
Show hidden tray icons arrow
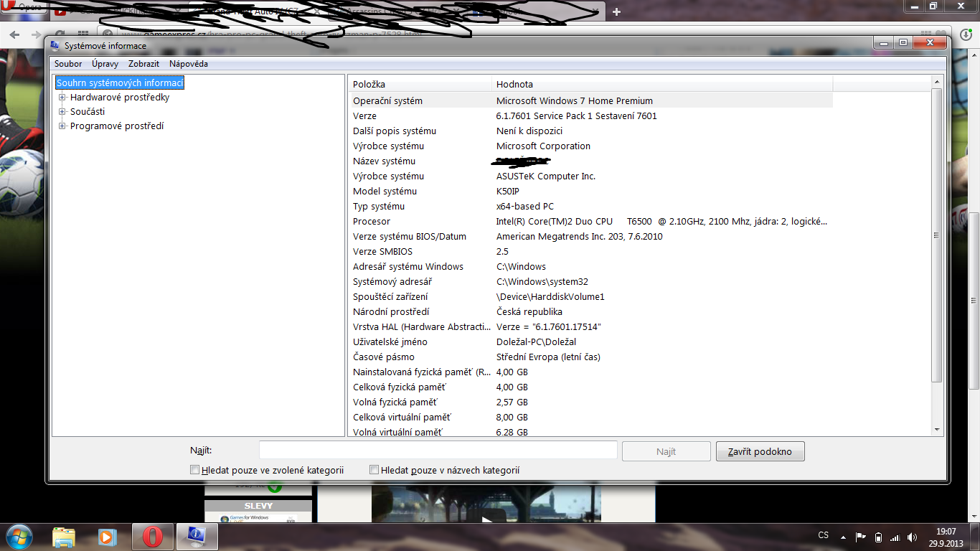[842, 536]
